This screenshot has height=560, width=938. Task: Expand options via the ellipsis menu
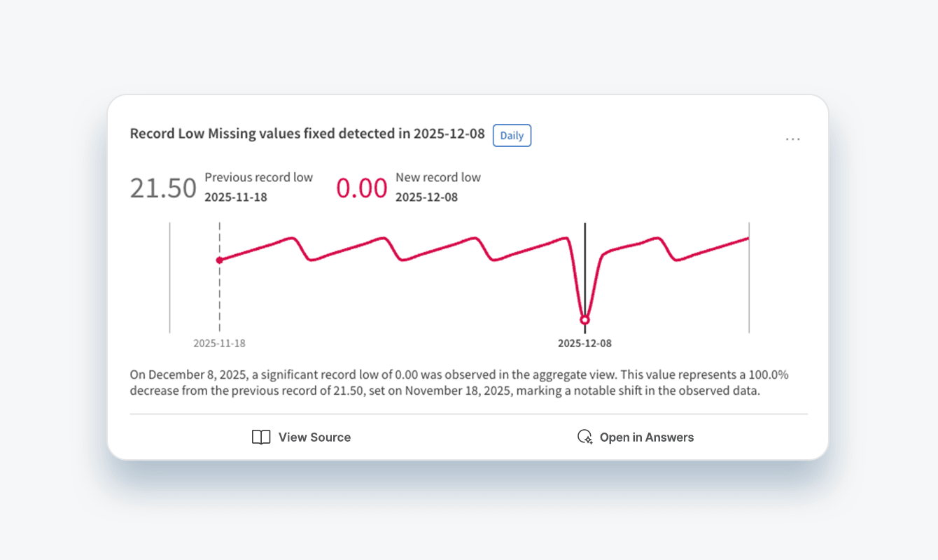pos(792,139)
